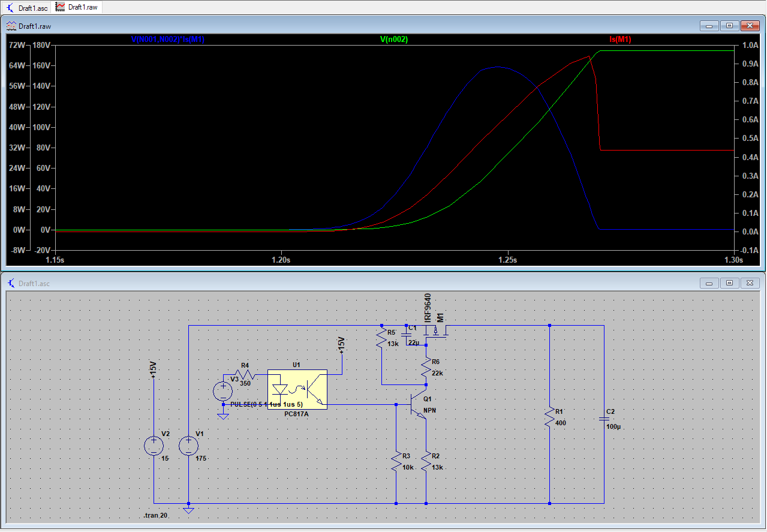Screen dimensions: 767x532
Task: Click R3's 10k value
Action: [x=408, y=467]
